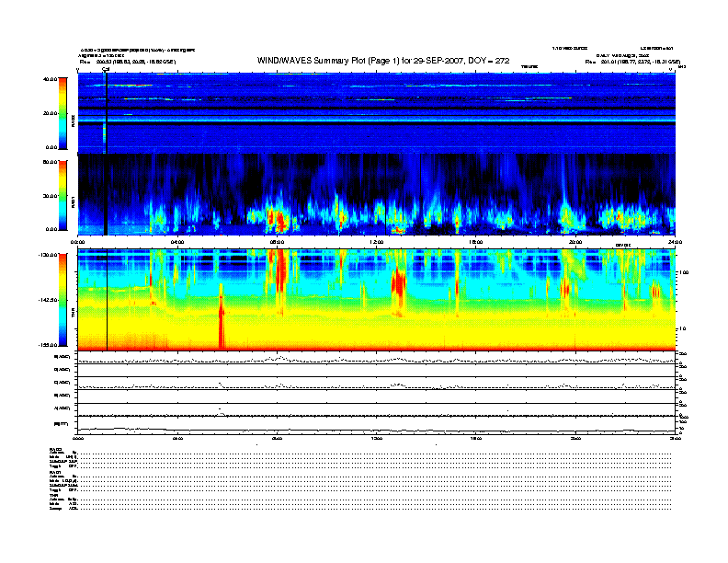Viewport: 728px width, 563px height.
Task: Click the TNR status block heading at bottom
Action: click(x=53, y=496)
